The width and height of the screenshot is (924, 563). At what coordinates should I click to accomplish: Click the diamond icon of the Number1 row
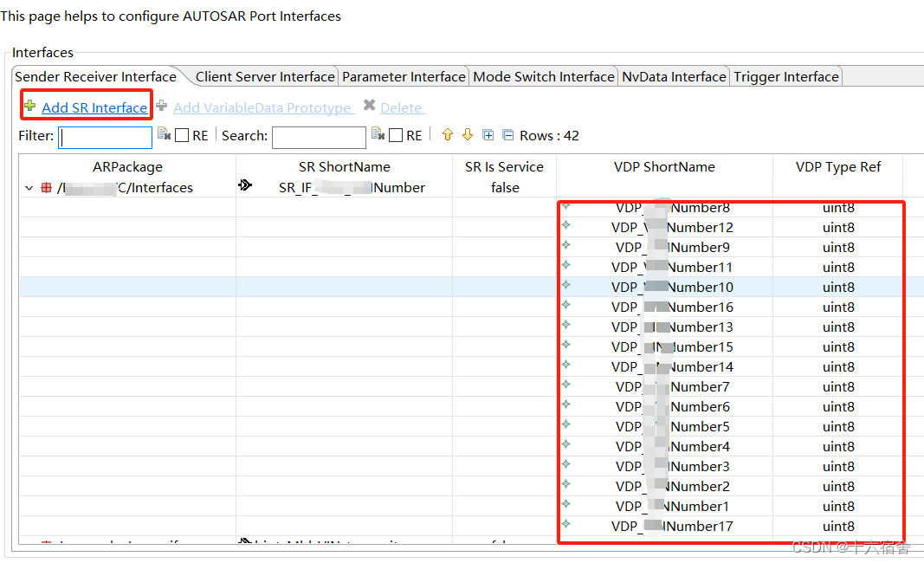pos(566,504)
